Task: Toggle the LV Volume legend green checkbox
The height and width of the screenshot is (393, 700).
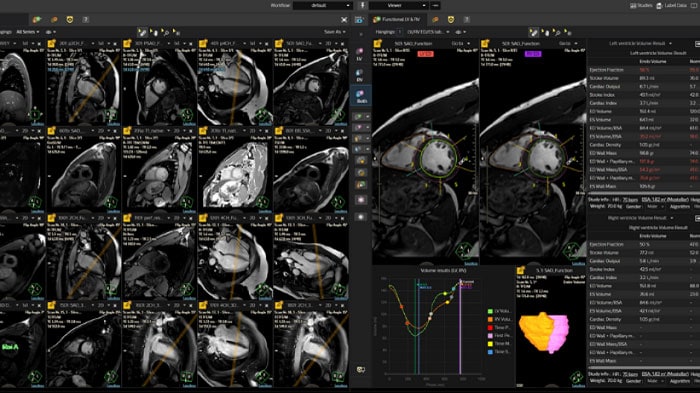Action: [x=490, y=311]
